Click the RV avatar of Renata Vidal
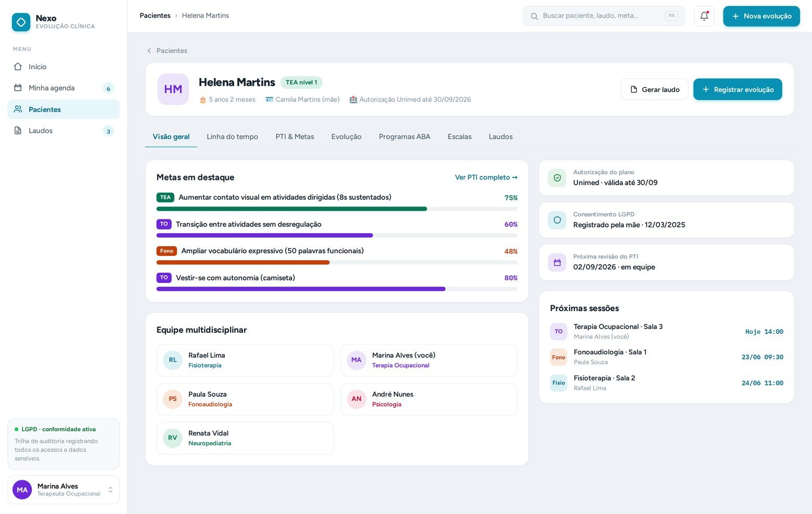The width and height of the screenshot is (812, 514). pos(173,438)
